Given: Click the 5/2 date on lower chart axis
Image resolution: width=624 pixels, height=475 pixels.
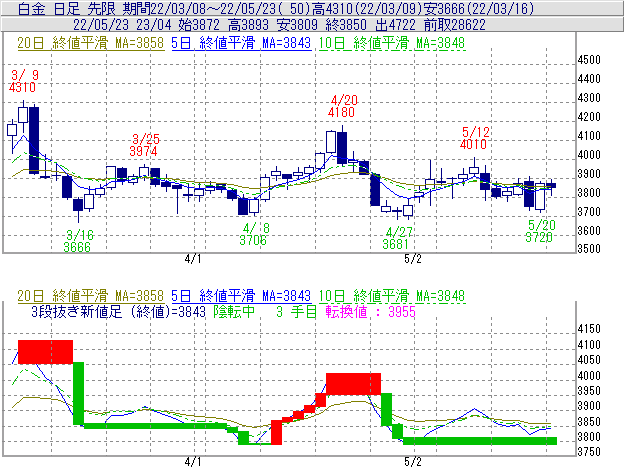Looking at the screenshot, I should click(x=413, y=462).
